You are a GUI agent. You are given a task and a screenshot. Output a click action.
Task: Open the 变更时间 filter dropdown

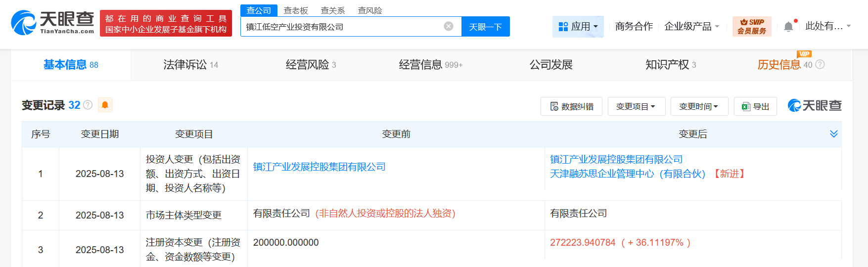click(x=699, y=106)
